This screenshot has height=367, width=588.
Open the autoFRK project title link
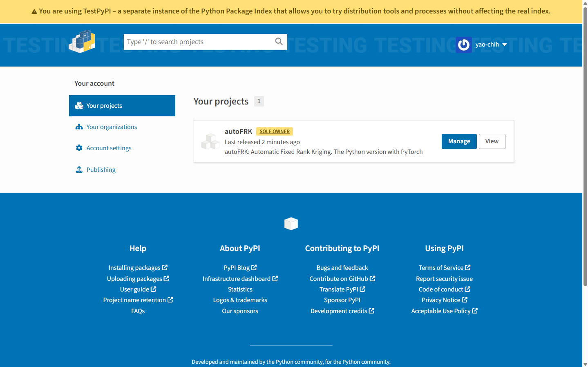pyautogui.click(x=238, y=131)
